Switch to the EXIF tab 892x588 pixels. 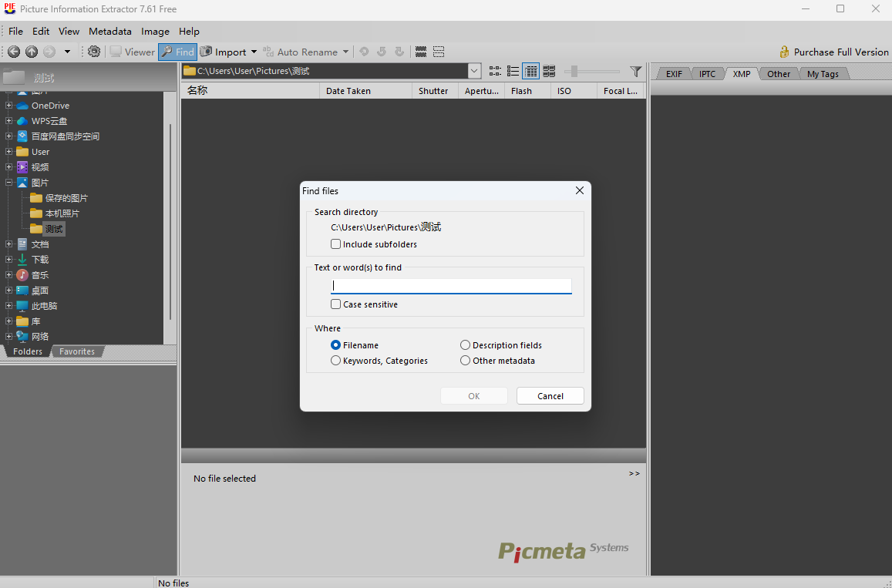(x=674, y=74)
